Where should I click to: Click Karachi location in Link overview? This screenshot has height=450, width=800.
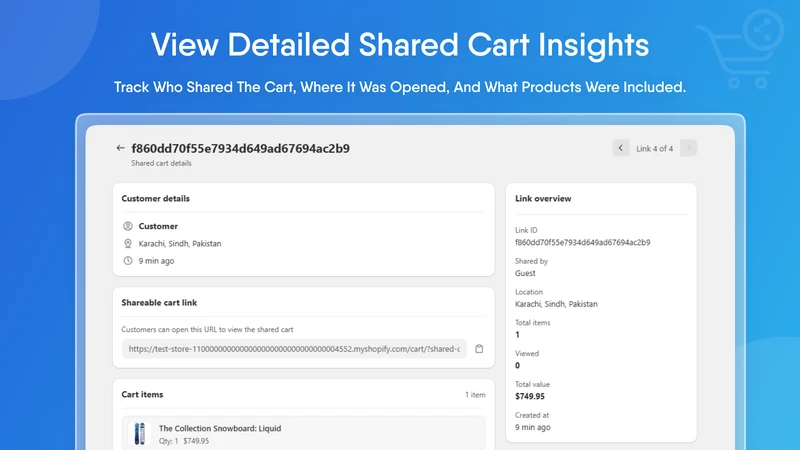coord(556,304)
